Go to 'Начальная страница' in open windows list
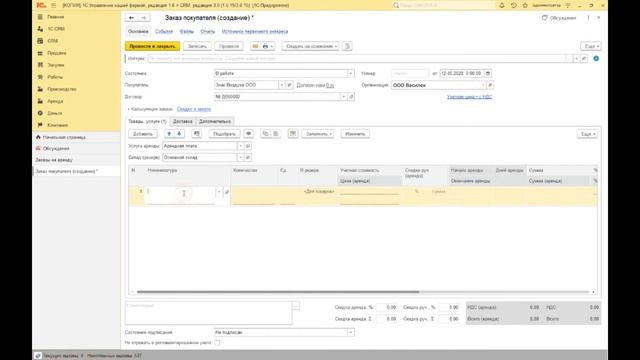This screenshot has width=640, height=360. point(64,138)
